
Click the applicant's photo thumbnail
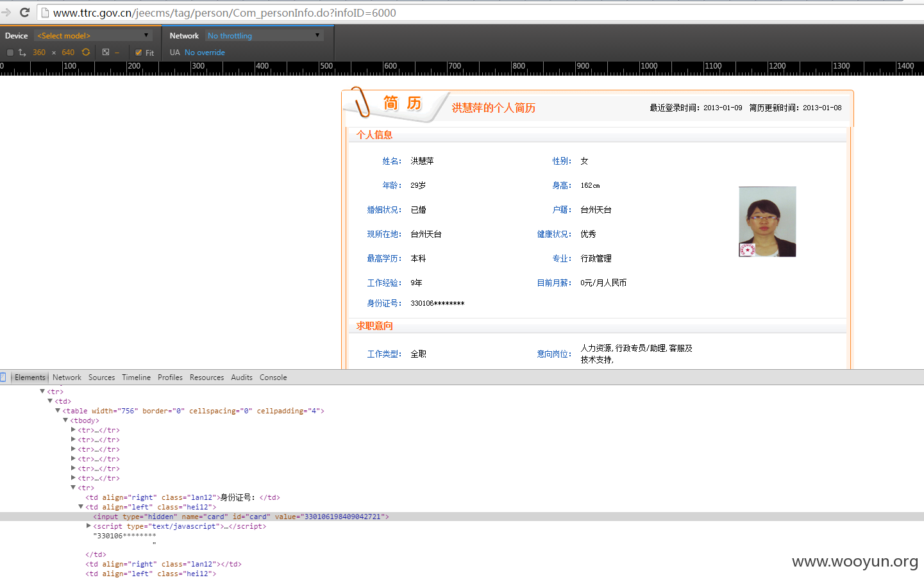click(x=768, y=222)
